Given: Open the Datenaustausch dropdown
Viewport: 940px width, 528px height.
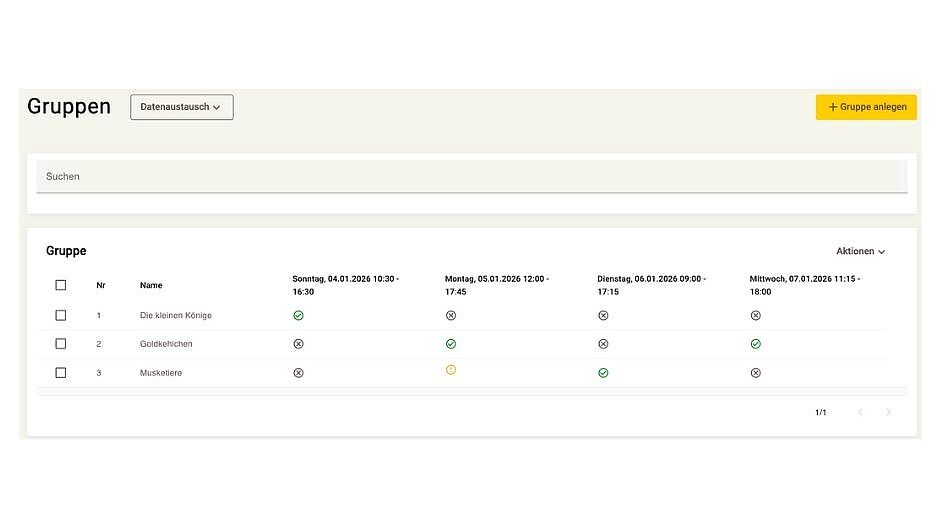Looking at the screenshot, I should 181,107.
